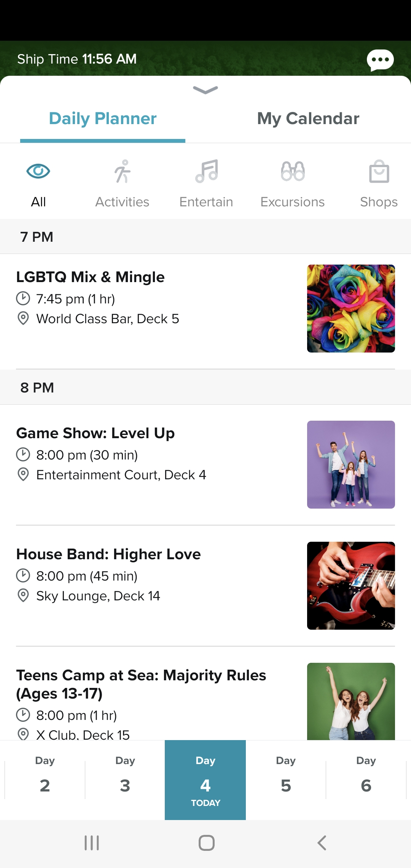
Task: Filter by Excursions binoculars icon
Action: [293, 172]
